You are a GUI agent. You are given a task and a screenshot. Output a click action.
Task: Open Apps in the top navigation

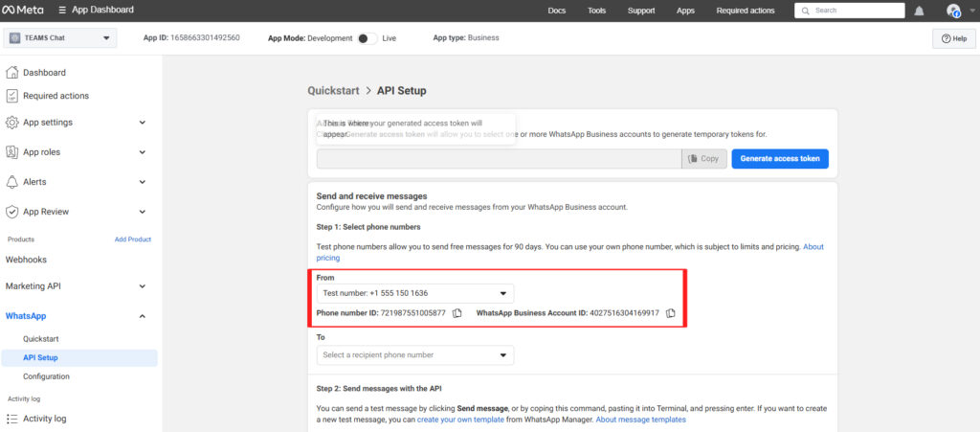click(x=685, y=11)
